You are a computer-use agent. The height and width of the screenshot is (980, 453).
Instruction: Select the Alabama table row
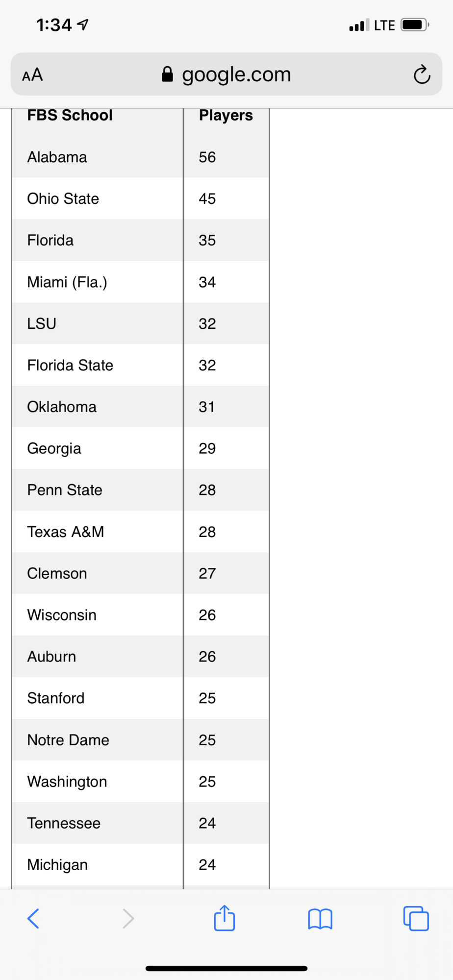click(140, 157)
